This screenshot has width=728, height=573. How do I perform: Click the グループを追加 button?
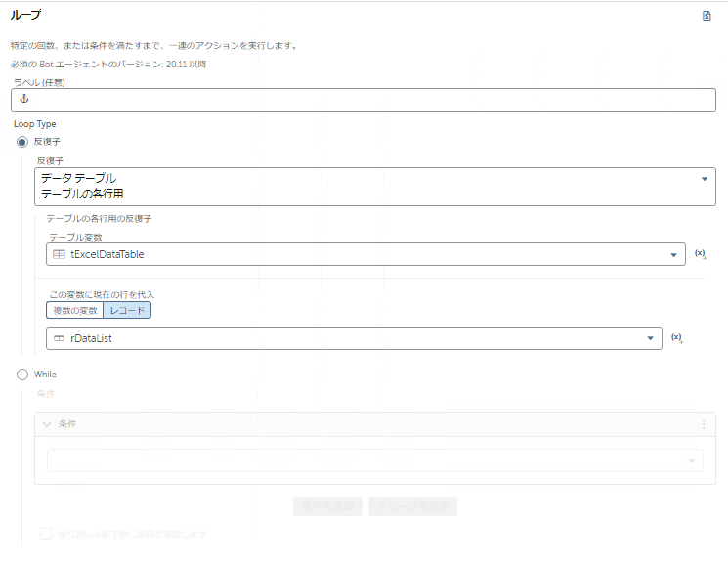coord(411,507)
